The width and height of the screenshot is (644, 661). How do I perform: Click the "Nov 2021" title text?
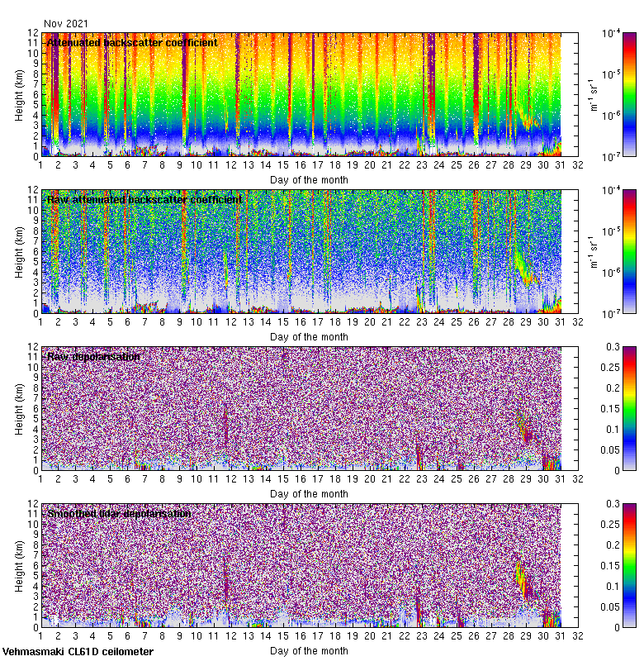pos(66,24)
